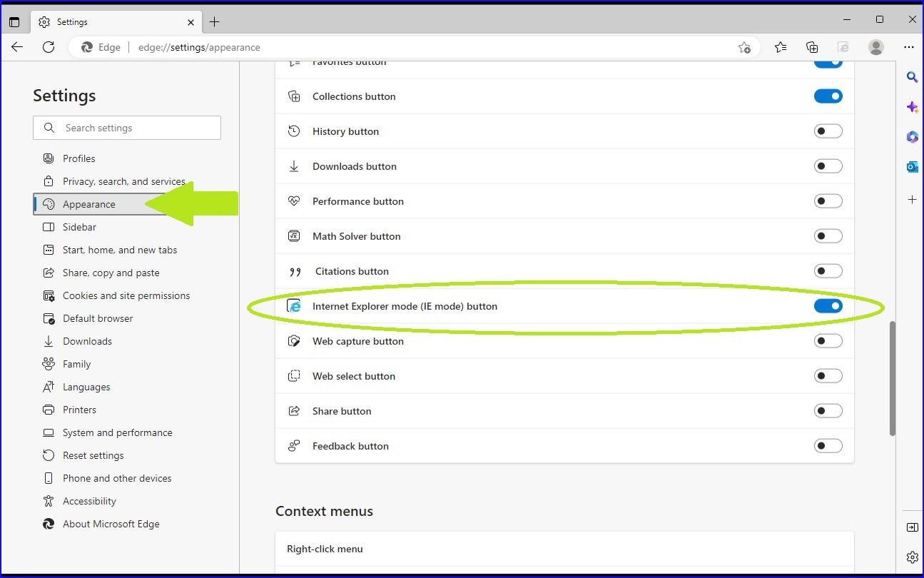Viewport: 924px width, 578px height.
Task: Enable the Web capture button toggle
Action: (828, 341)
